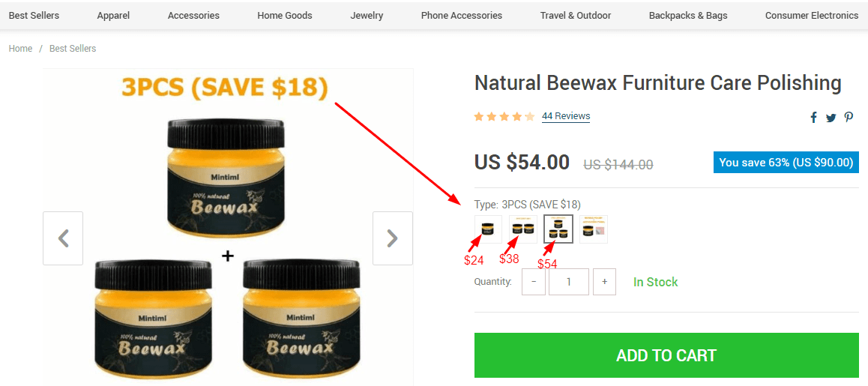This screenshot has height=386, width=868.
Task: Show previous product image arrow
Action: pos(63,238)
